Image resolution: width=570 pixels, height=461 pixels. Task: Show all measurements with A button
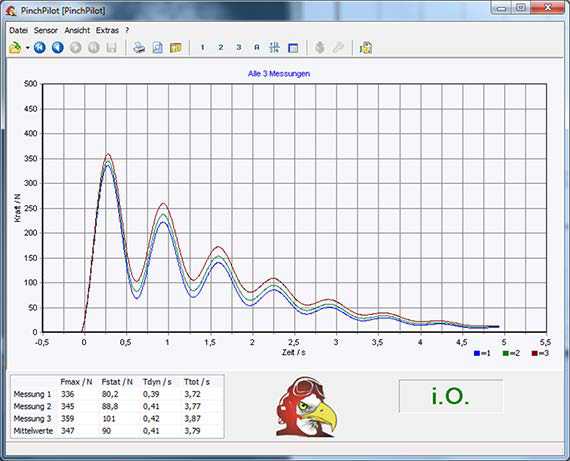coord(257,48)
